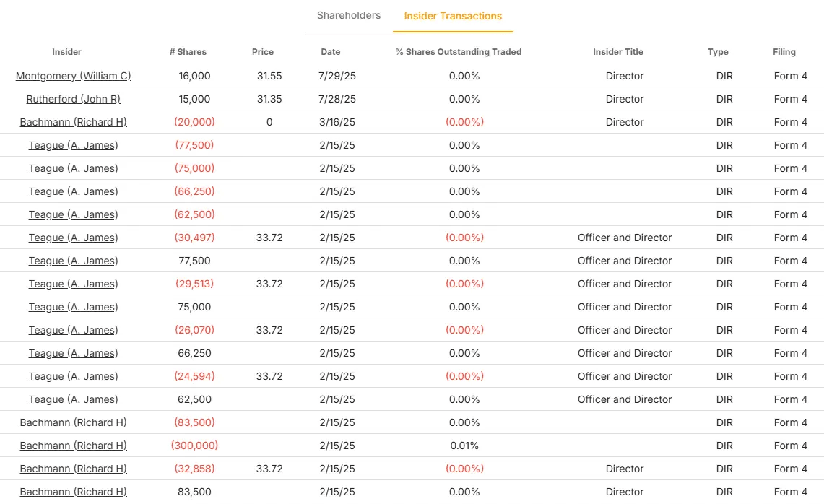Click Teague link in the 66,250 shares row

[x=74, y=353]
